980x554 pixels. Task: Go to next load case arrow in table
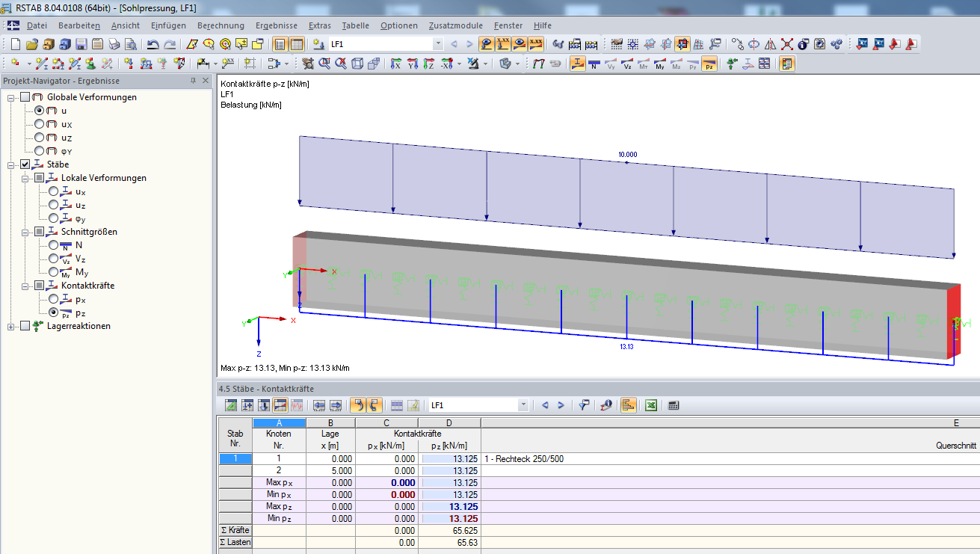pyautogui.click(x=561, y=405)
